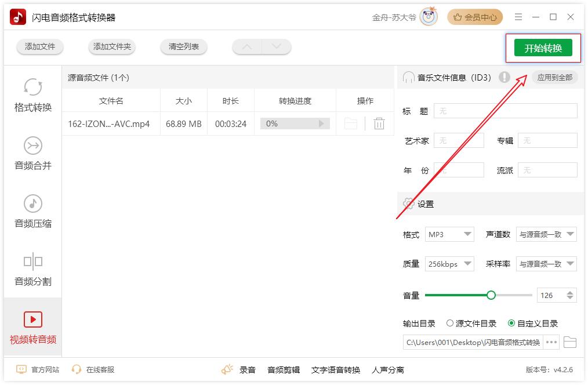588x385 pixels.
Task: Open the hamburger menu in title bar
Action: tap(518, 17)
